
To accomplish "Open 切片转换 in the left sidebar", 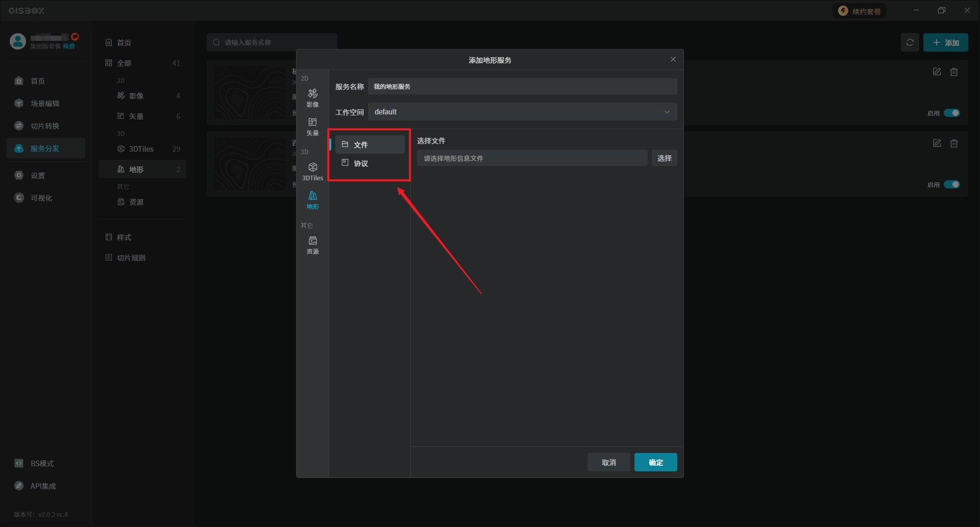I will pos(45,126).
